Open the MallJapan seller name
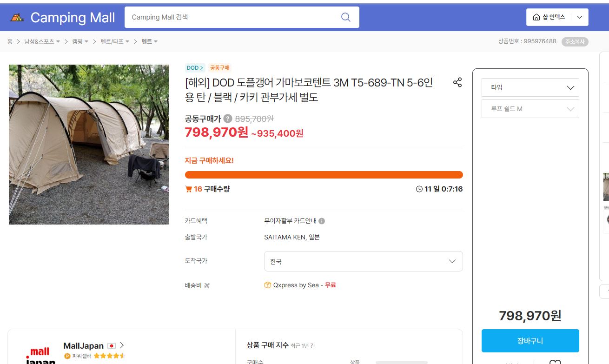The width and height of the screenshot is (609, 364). pos(84,346)
